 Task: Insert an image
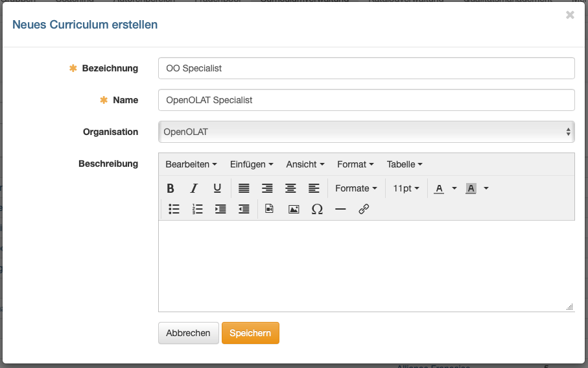(x=294, y=209)
